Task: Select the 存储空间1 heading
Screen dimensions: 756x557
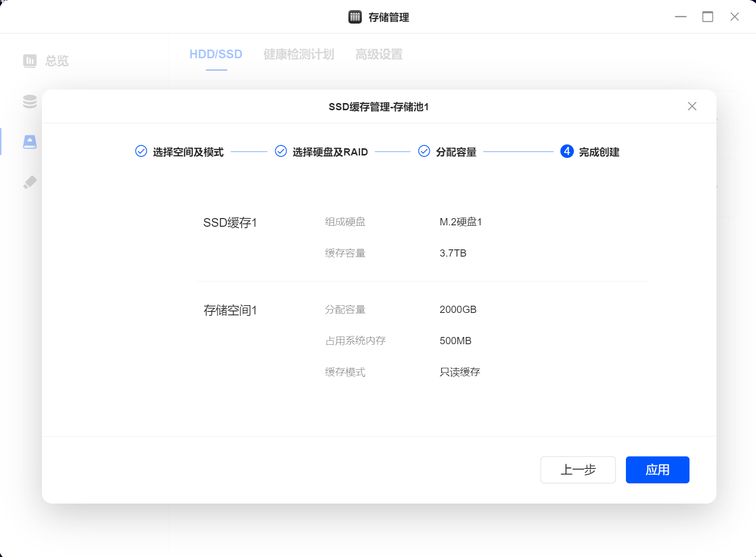Action: click(x=230, y=310)
